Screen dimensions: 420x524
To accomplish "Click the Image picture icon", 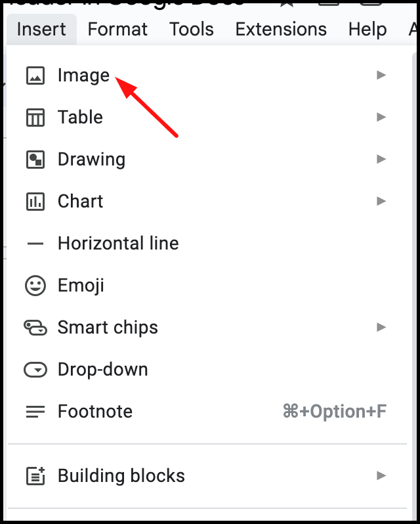I will click(x=35, y=76).
